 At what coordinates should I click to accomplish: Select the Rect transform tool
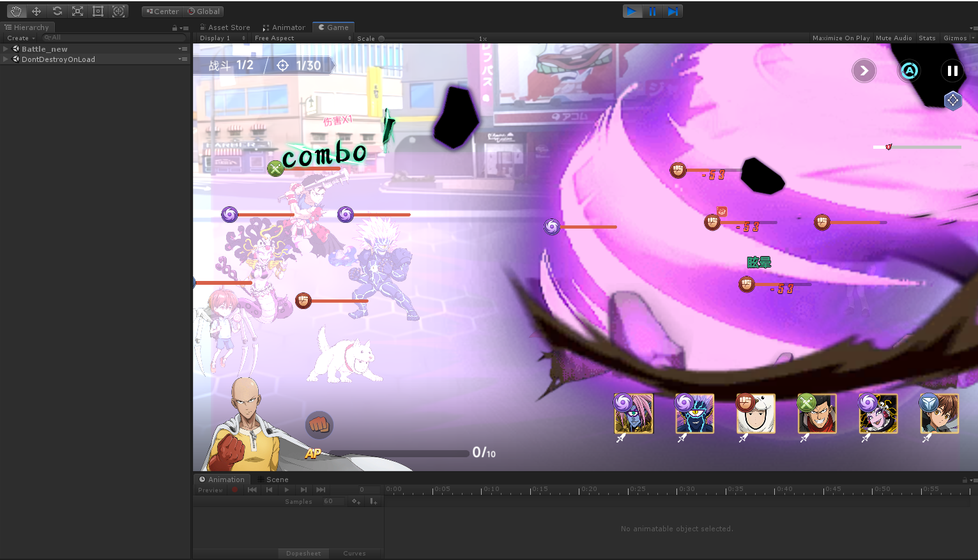pyautogui.click(x=98, y=11)
